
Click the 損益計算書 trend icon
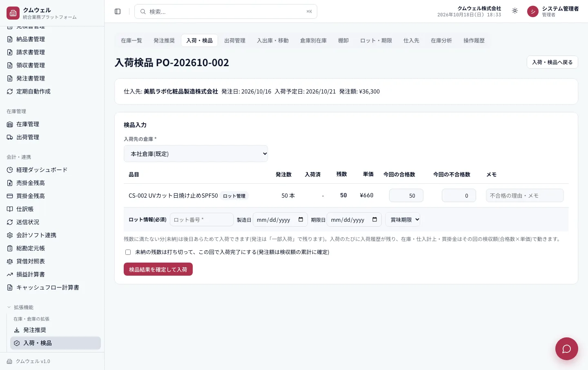point(10,274)
